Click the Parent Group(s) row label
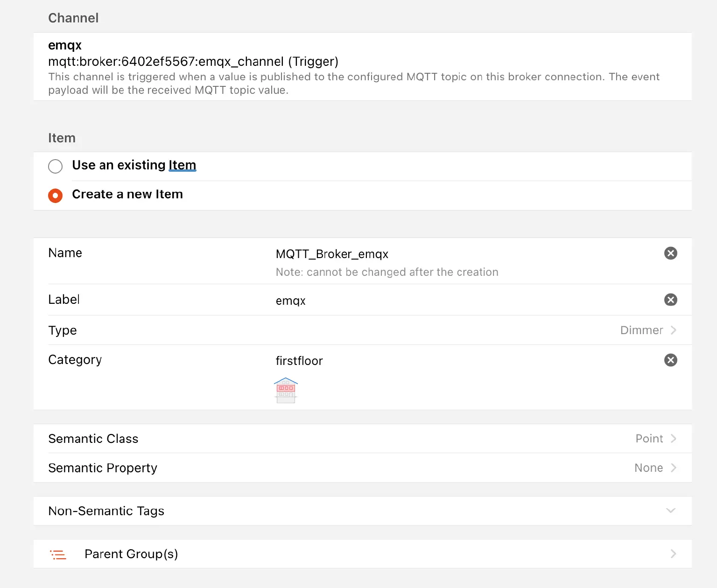 click(x=131, y=554)
